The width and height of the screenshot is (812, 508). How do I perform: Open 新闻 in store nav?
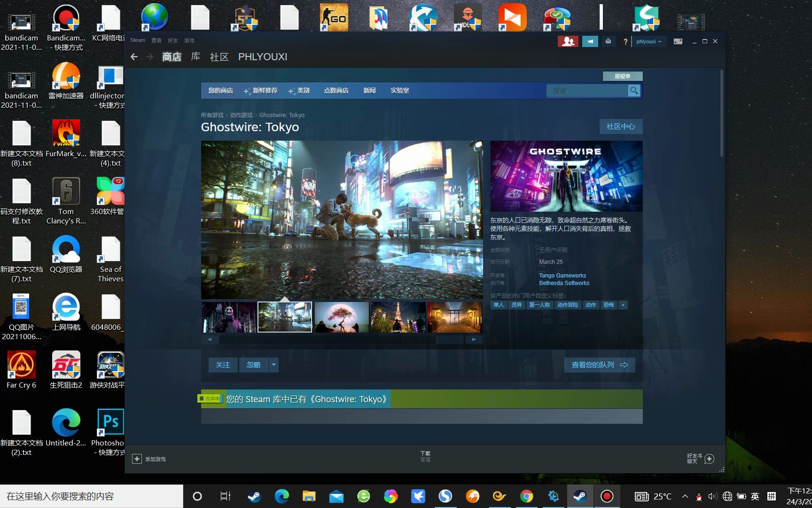(x=369, y=90)
